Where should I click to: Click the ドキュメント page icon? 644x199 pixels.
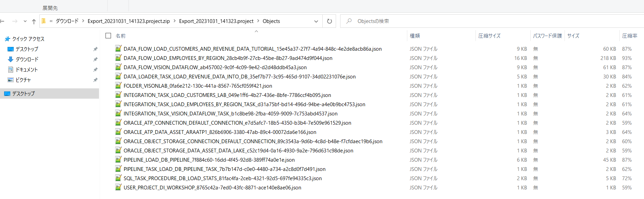point(11,70)
